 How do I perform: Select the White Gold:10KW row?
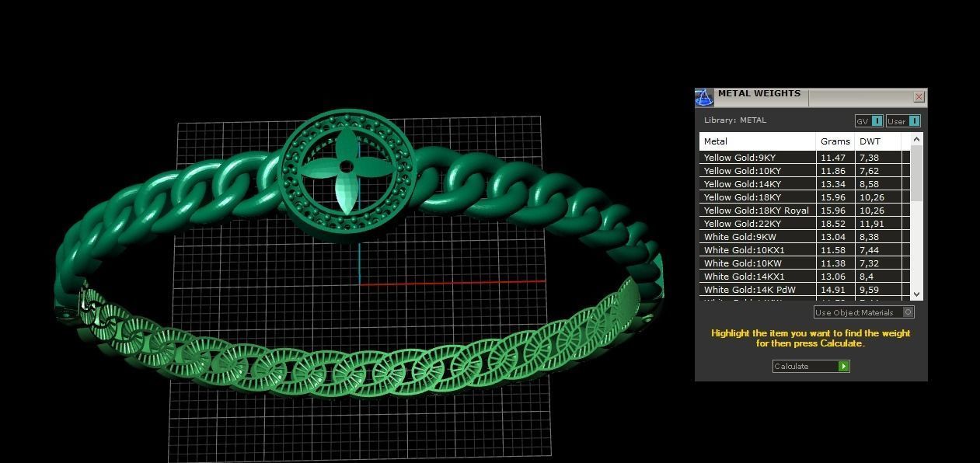point(804,263)
